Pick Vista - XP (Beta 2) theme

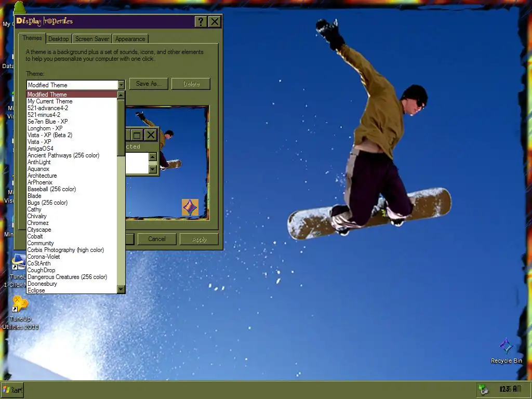(x=72, y=135)
